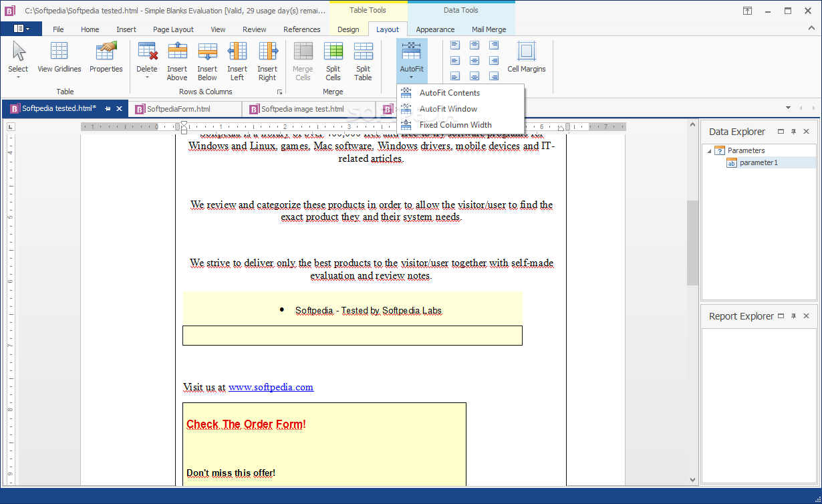The image size is (822, 504).
Task: Click the first-line indent marker on ruler
Action: [184, 124]
